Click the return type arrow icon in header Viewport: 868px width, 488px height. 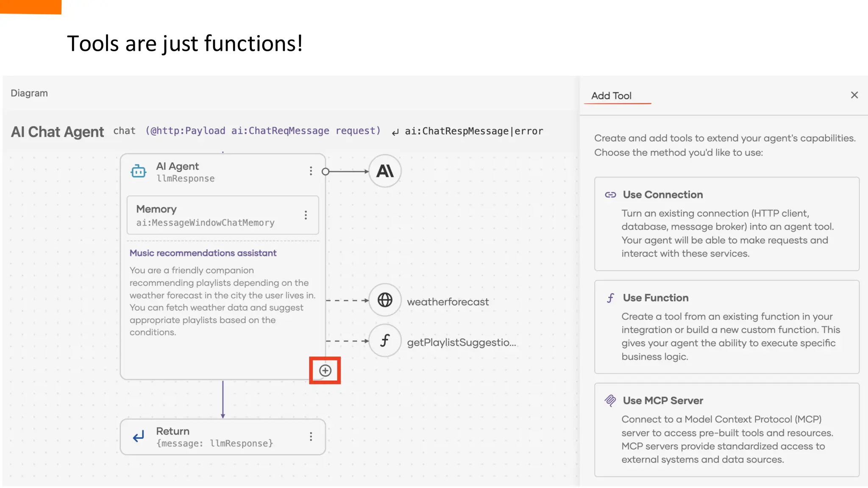click(395, 132)
